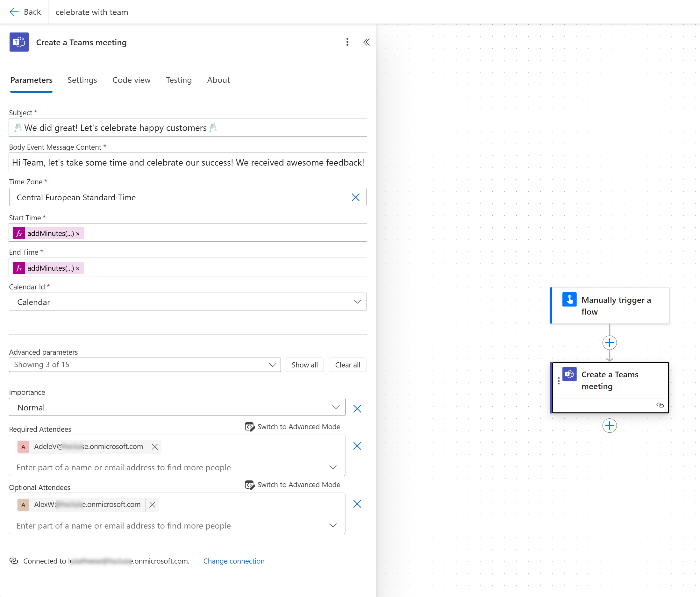Click the connection link icon beside Connected to
Viewport: 700px width, 597px height.
tap(13, 561)
